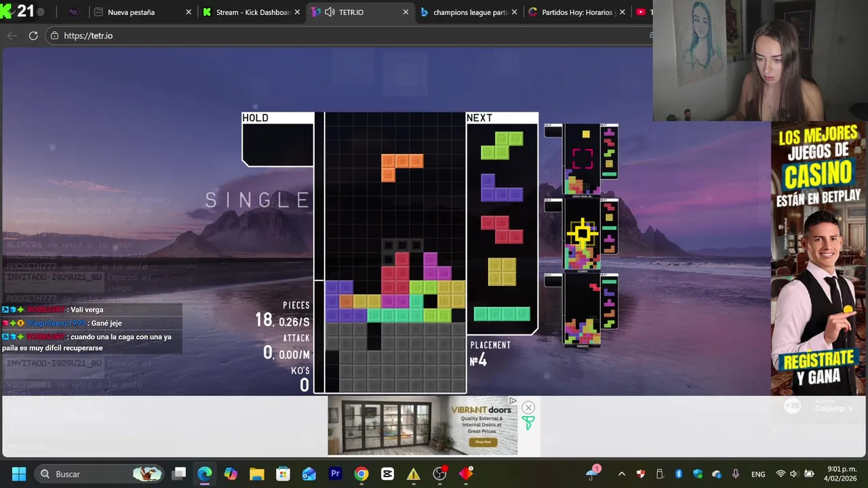
Task: Click the yellow O piece in NEXT queue
Action: click(x=502, y=272)
